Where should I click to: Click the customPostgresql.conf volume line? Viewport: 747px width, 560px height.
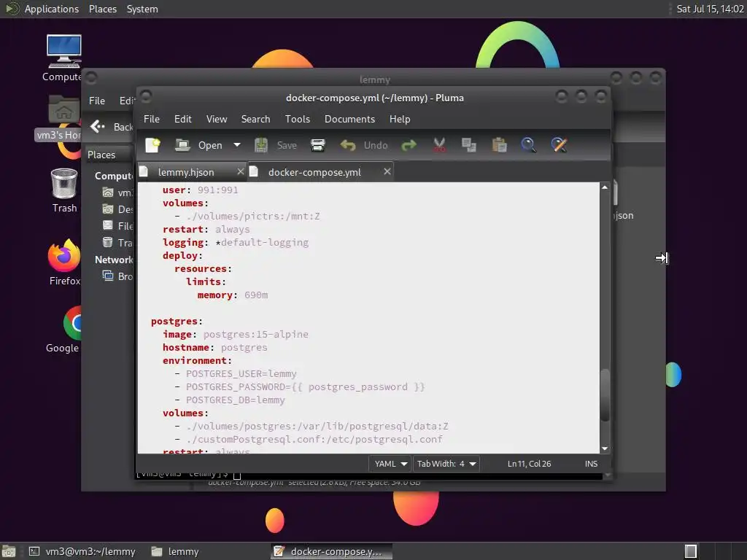click(x=309, y=439)
